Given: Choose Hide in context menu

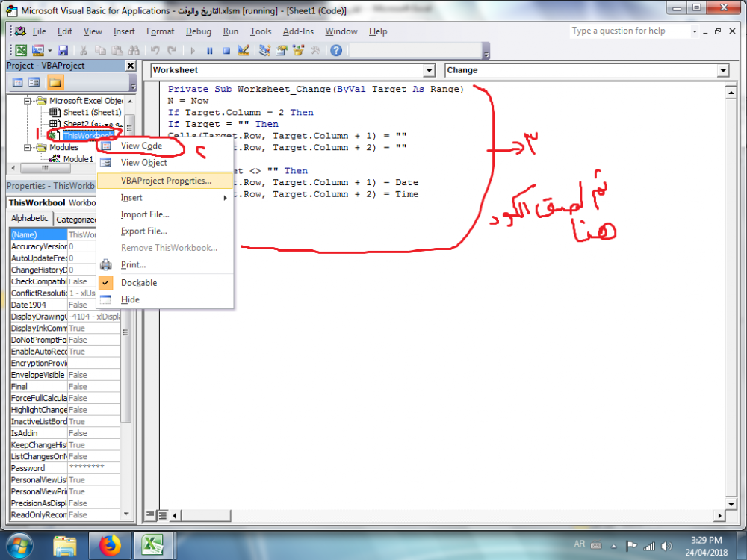Looking at the screenshot, I should (x=165, y=299).
